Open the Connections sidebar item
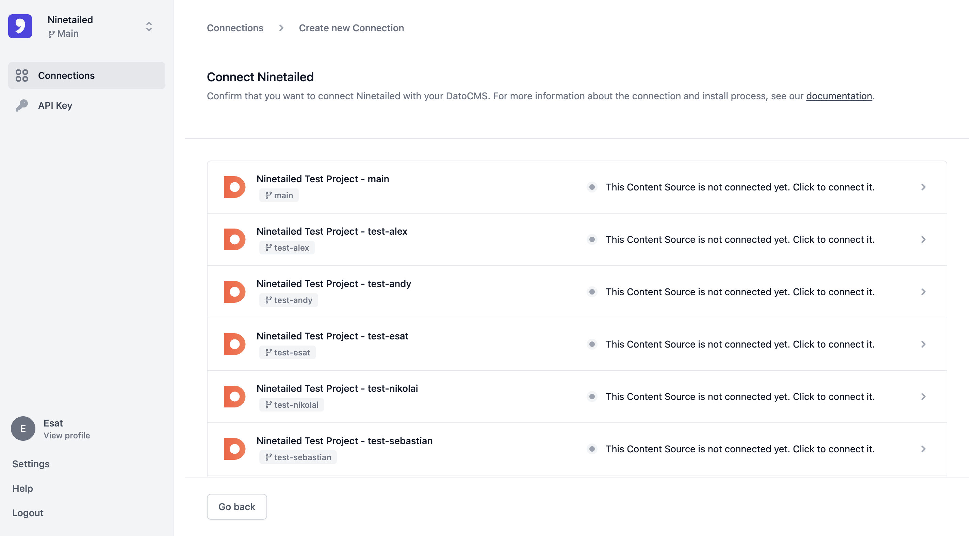This screenshot has height=536, width=980. pyautogui.click(x=87, y=75)
